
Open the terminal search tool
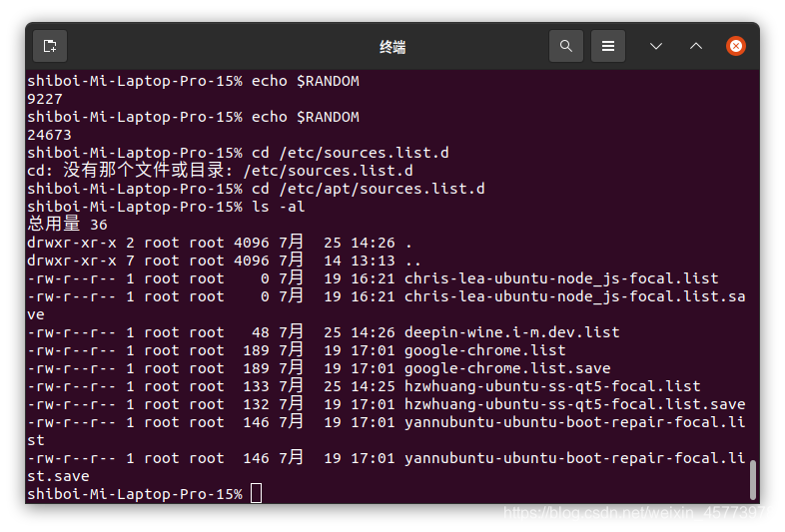565,46
